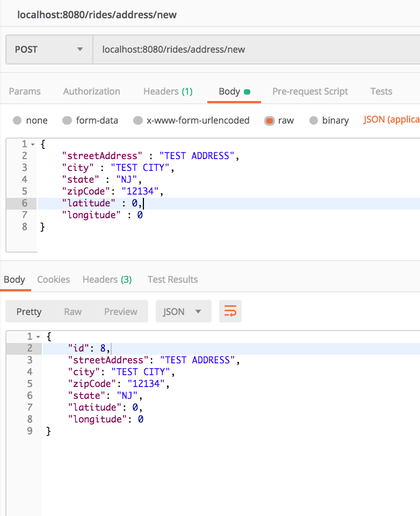Select the Pretty response view

pos(29,311)
